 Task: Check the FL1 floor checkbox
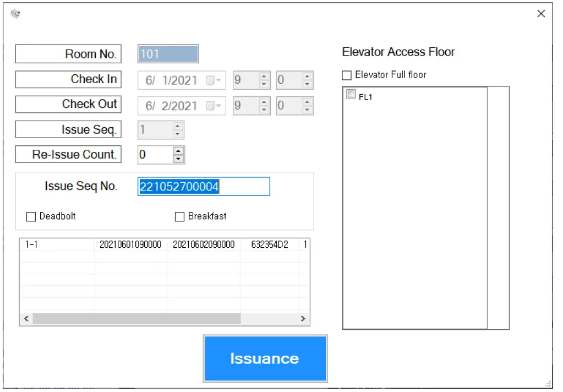[x=351, y=95]
